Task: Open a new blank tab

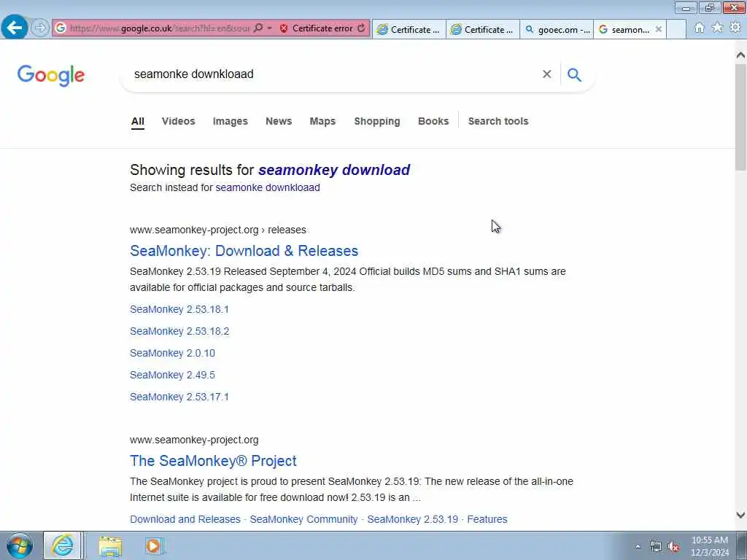Action: point(676,29)
